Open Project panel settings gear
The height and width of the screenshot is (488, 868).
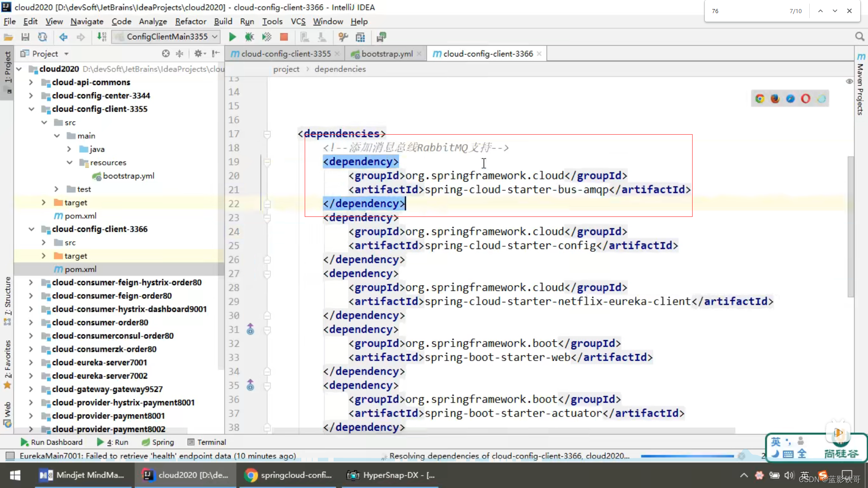pos(199,54)
